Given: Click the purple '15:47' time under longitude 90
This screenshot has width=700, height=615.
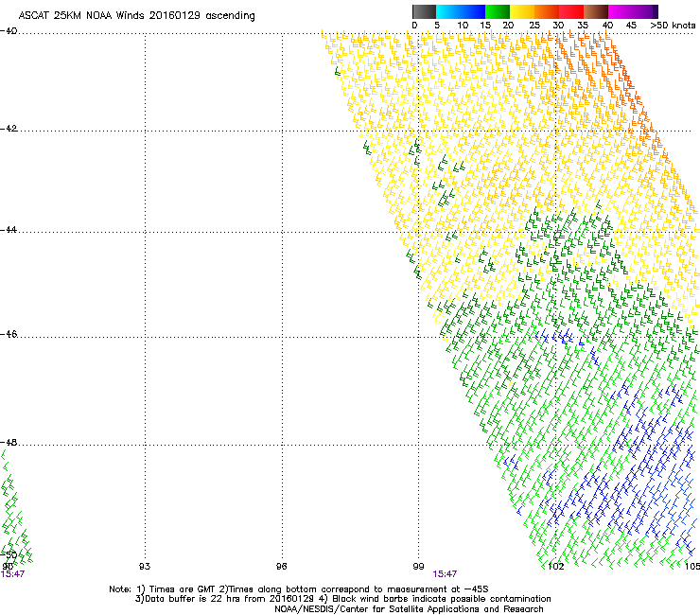Looking at the screenshot, I should coord(12,574).
